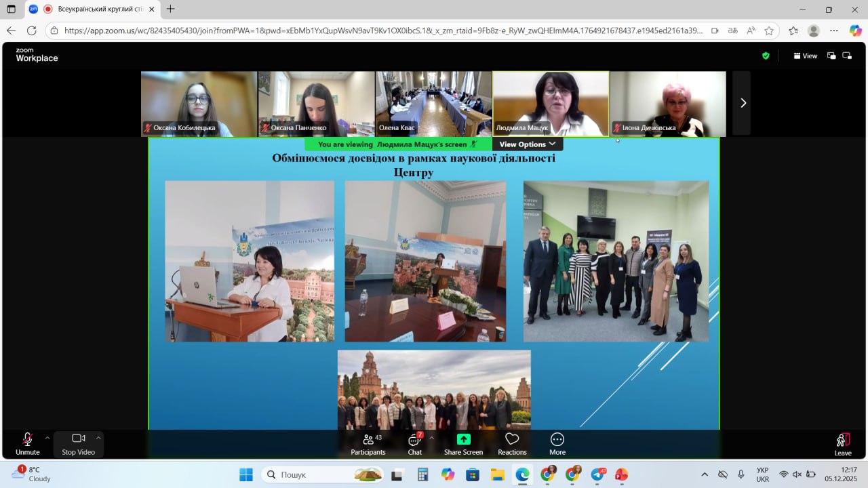Viewport: 868px width, 488px height.
Task: Open the View Options dropdown
Action: 528,144
